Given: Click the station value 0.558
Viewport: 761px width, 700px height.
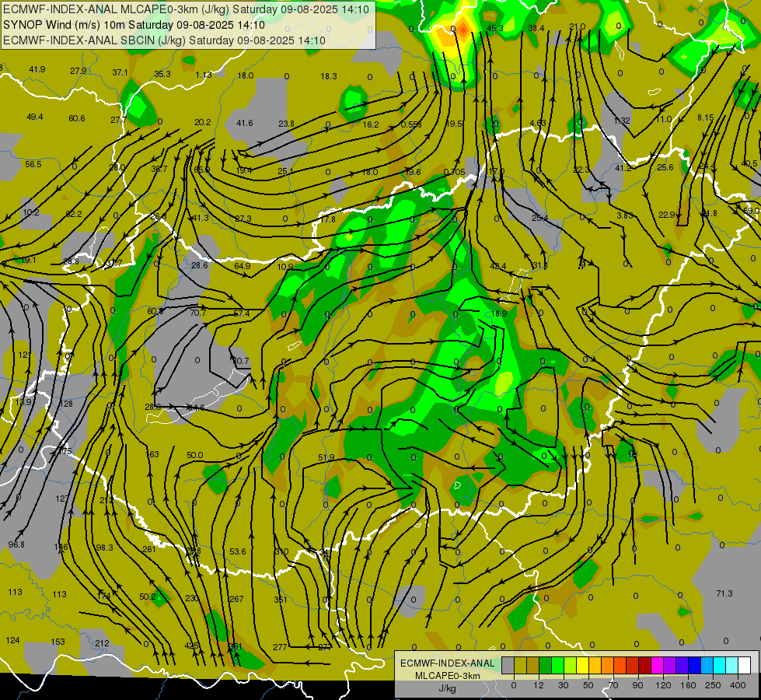Looking at the screenshot, I should click(x=411, y=125).
